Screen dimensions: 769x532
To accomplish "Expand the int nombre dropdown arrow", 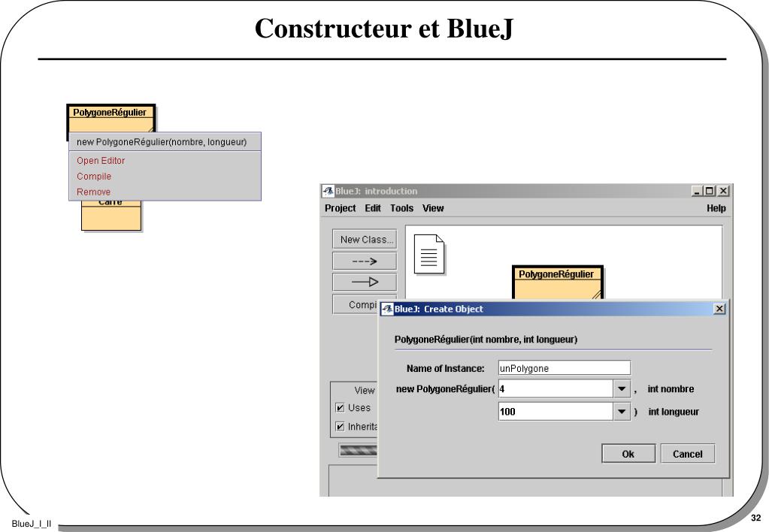I will point(622,388).
